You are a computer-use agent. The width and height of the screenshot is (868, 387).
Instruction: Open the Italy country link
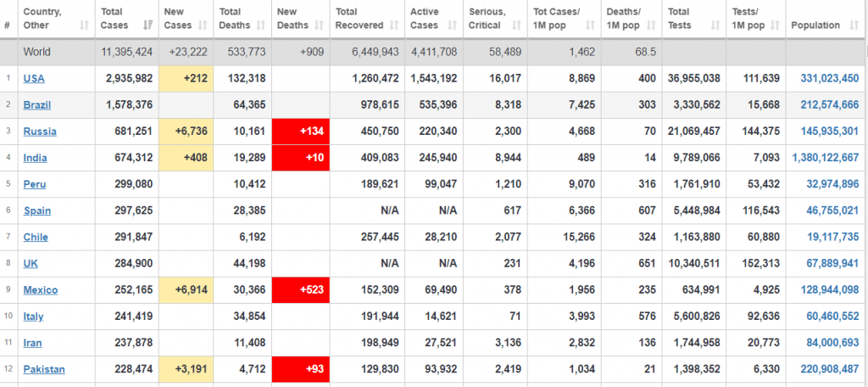tap(33, 317)
